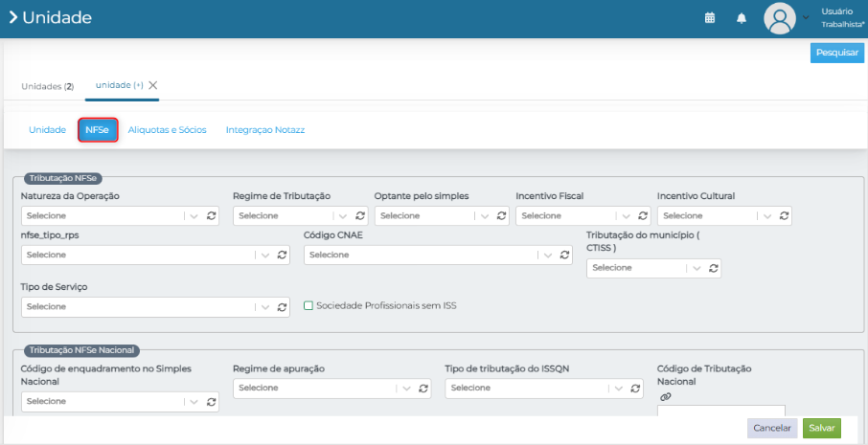The height and width of the screenshot is (445, 868).
Task: Close the unidade (+) tab
Action: 152,85
